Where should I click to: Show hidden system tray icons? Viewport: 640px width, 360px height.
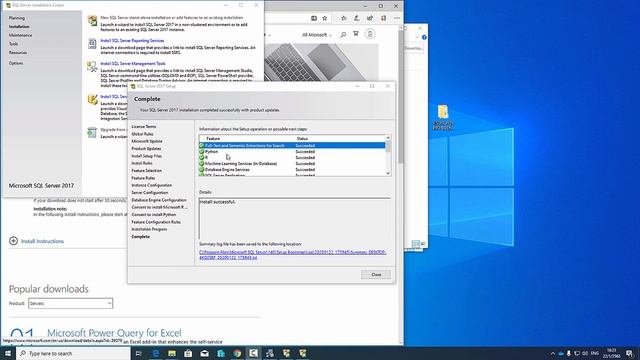point(553,353)
